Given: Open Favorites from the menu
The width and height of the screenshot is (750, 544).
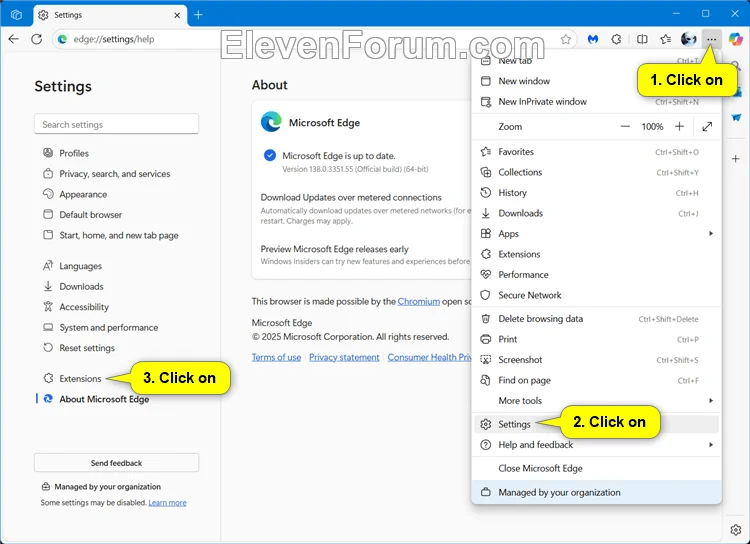Looking at the screenshot, I should click(596, 152).
